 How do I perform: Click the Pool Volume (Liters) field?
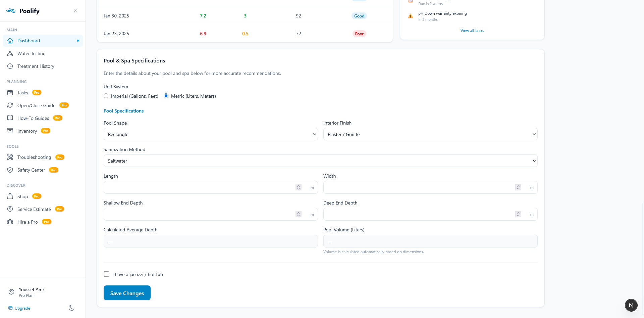(430, 241)
